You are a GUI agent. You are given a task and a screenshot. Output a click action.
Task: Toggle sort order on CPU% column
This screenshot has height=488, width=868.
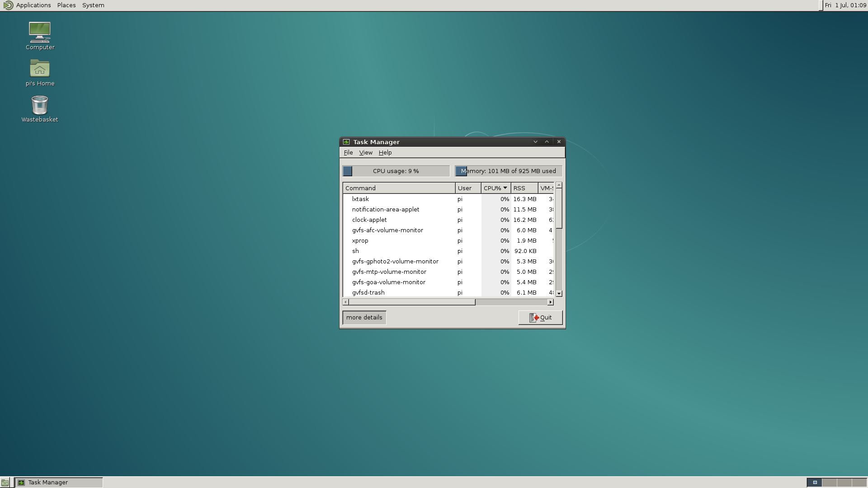pyautogui.click(x=496, y=188)
